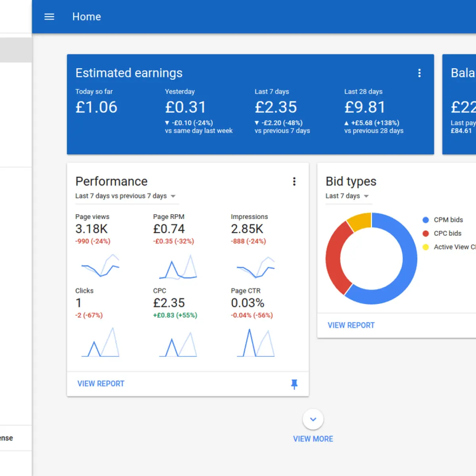Image resolution: width=476 pixels, height=476 pixels.
Task: Open Performance card three-dot menu
Action: click(294, 182)
